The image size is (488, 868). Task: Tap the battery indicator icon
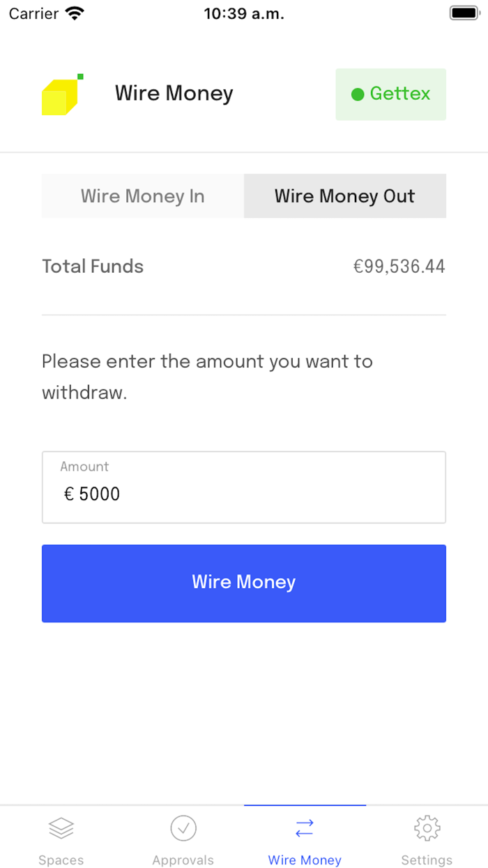coord(464,13)
